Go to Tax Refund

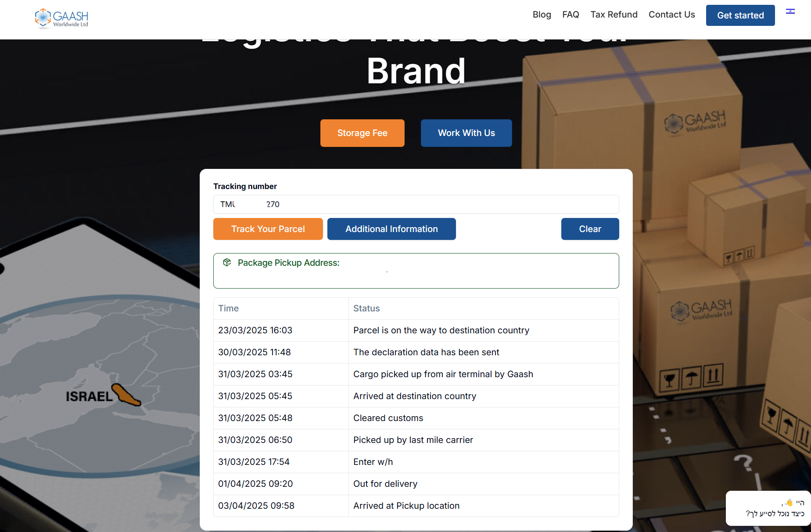614,14
